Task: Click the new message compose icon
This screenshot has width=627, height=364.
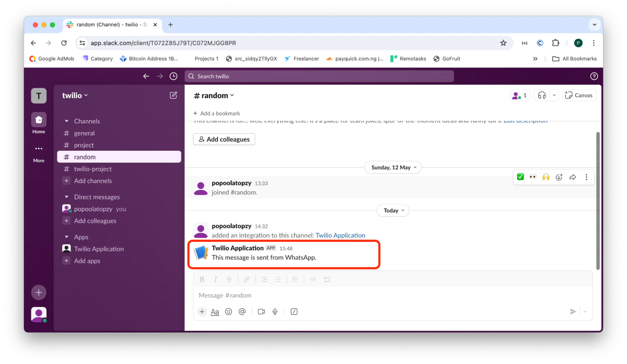Action: (173, 95)
